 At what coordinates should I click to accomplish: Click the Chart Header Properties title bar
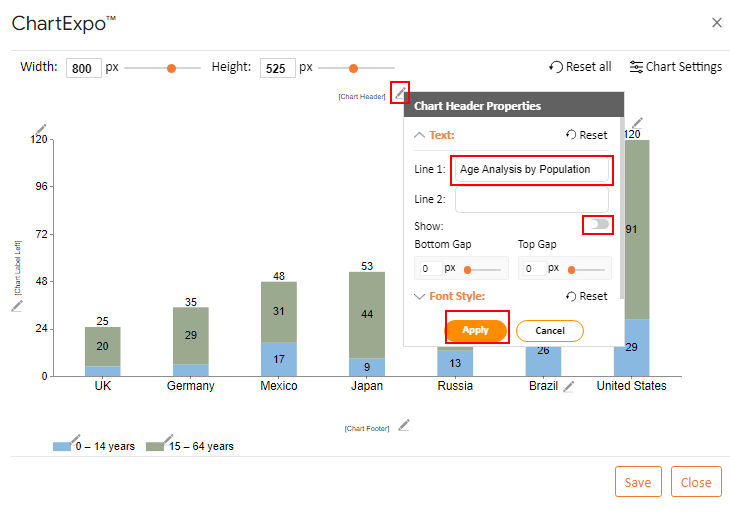[x=514, y=106]
